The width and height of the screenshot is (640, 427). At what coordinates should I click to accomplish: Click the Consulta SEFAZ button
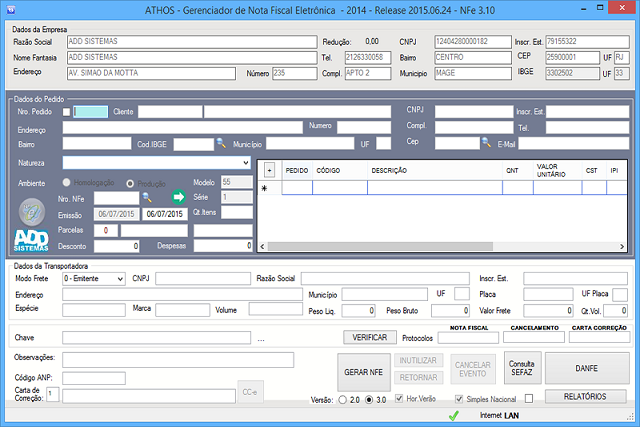[x=522, y=368]
